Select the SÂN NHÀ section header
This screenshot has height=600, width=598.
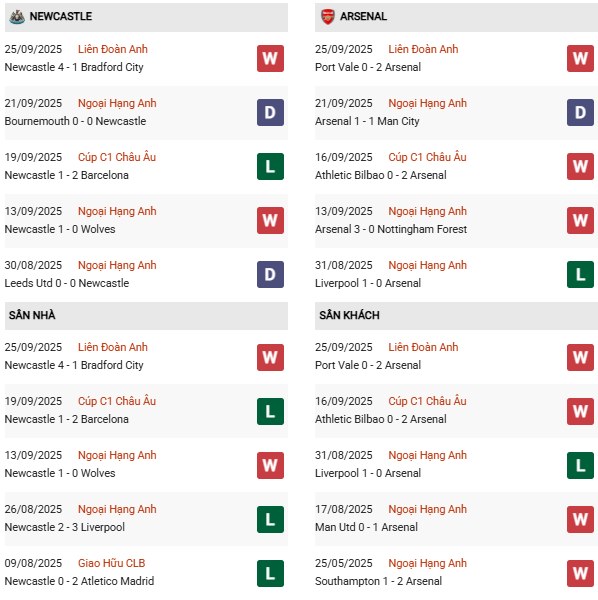click(x=146, y=316)
